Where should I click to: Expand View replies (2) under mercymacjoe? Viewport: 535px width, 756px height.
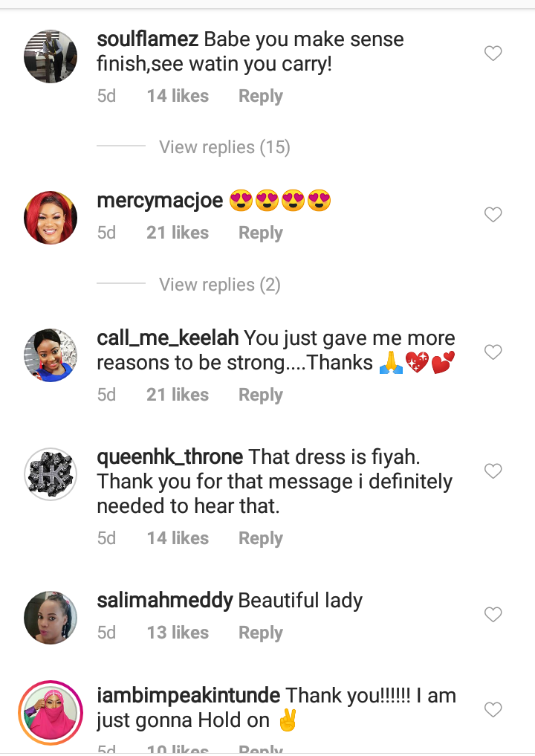tap(220, 285)
